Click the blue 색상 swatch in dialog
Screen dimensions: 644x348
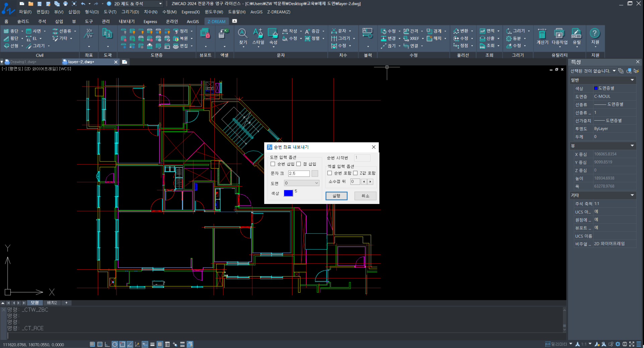288,193
